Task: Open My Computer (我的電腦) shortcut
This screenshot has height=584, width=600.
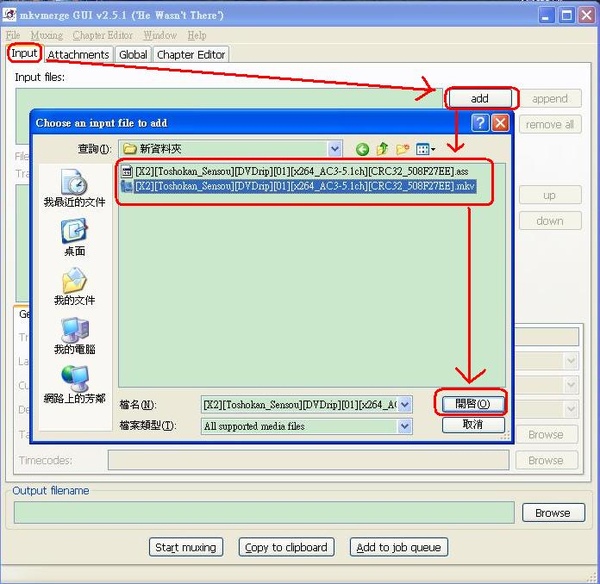Action: click(74, 335)
